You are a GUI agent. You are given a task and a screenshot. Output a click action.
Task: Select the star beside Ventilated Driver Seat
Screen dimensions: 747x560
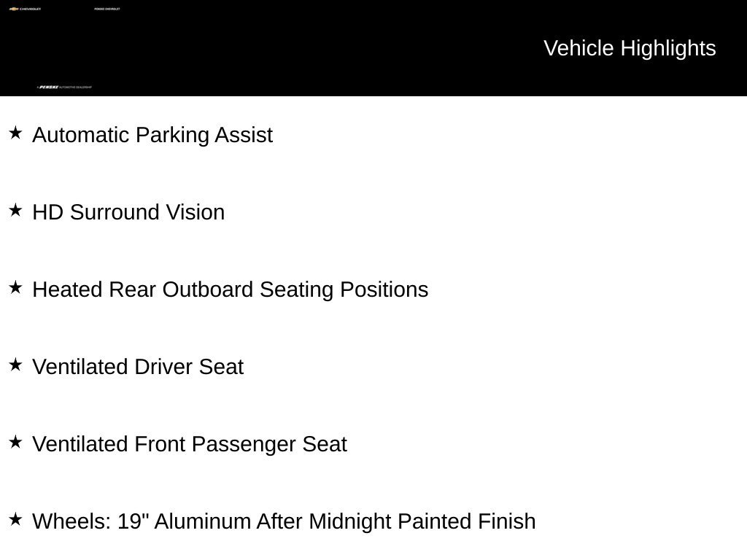(x=15, y=365)
